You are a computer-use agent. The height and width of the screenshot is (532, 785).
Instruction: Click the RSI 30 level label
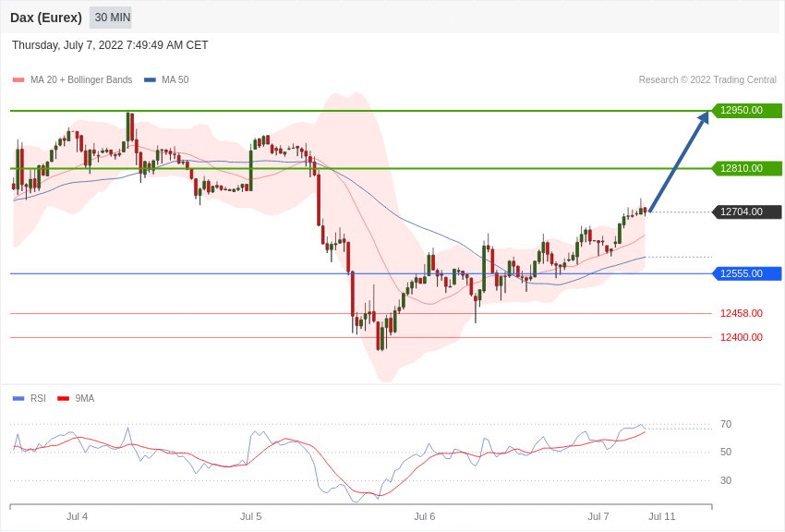726,480
